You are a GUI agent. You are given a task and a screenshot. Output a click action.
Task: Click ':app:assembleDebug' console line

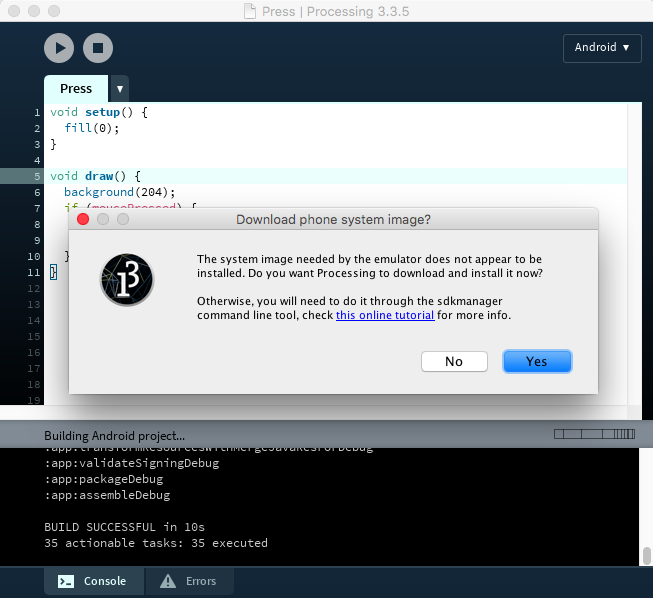[x=107, y=495]
